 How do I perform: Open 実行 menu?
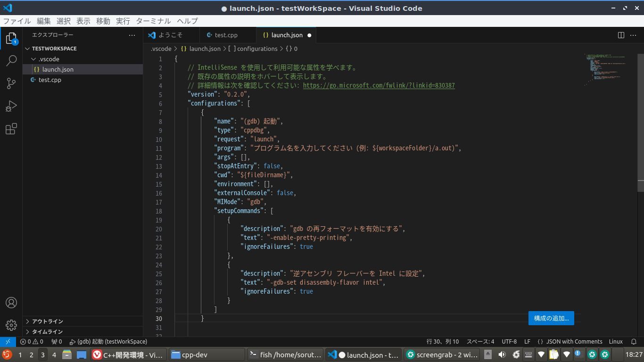tap(123, 21)
